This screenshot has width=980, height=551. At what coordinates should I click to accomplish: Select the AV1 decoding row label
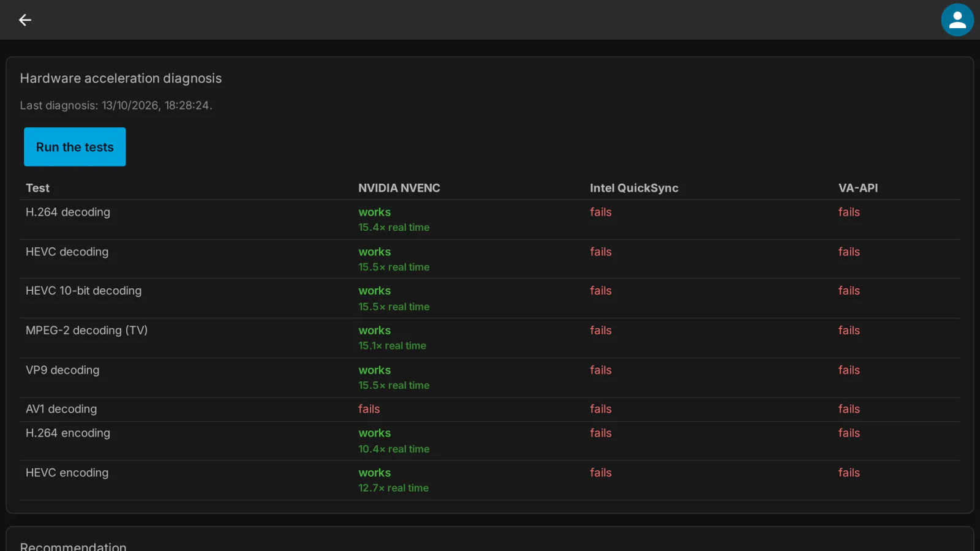click(61, 409)
